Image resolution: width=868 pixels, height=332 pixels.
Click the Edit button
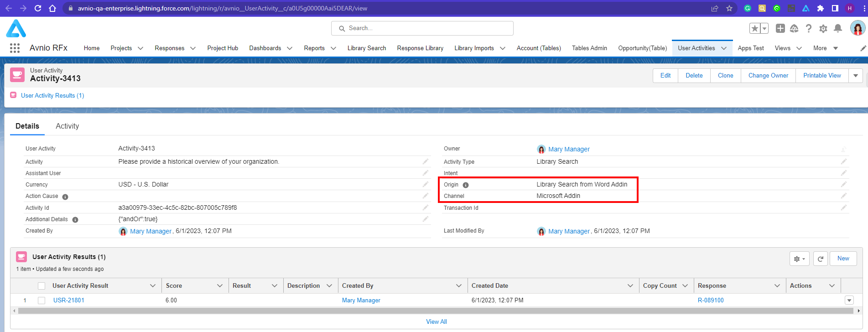tap(665, 76)
